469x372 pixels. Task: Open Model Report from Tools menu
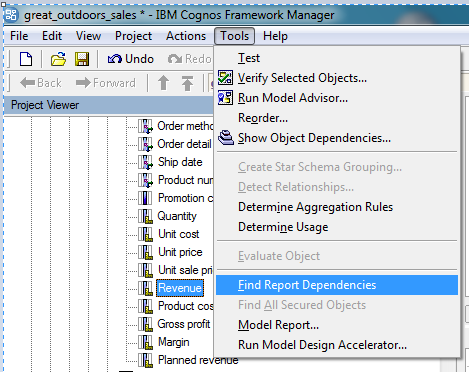click(337, 325)
